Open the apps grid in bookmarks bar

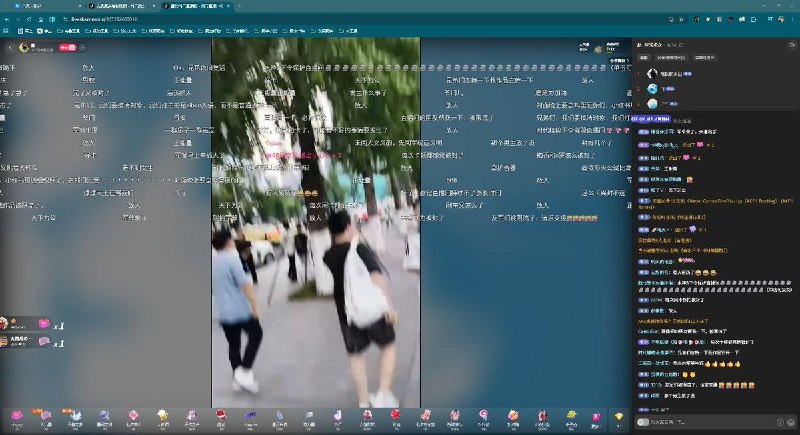6,31
